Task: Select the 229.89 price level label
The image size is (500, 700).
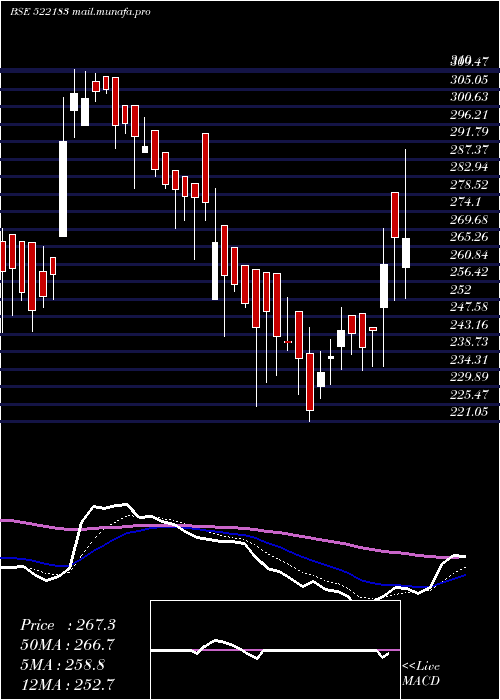Action: point(468,376)
